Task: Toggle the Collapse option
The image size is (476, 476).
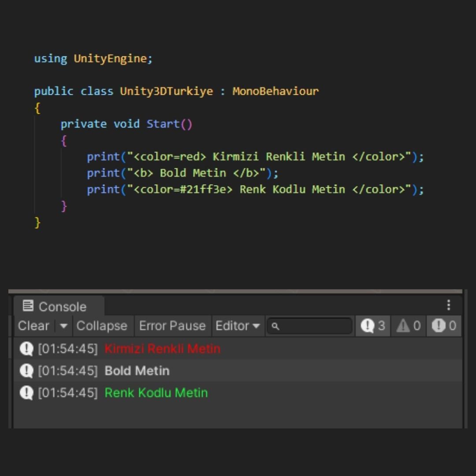Action: pyautogui.click(x=102, y=326)
